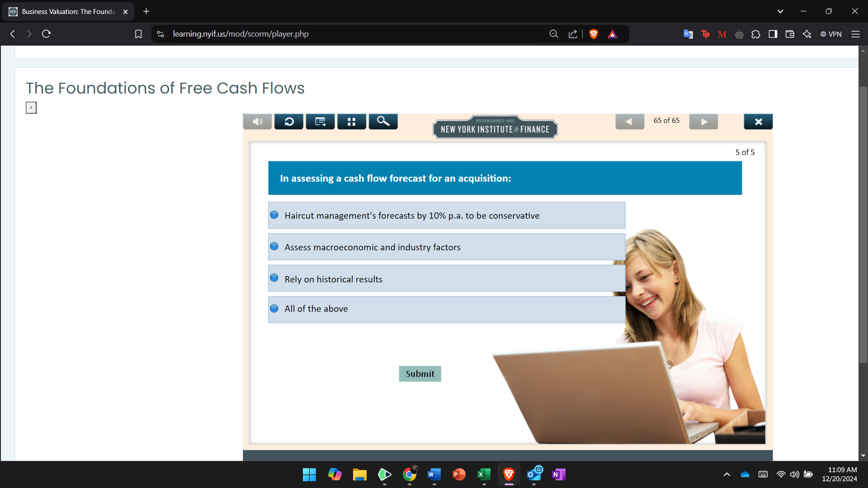
Task: Select the Business Valuation browser tab
Action: pyautogui.click(x=68, y=12)
